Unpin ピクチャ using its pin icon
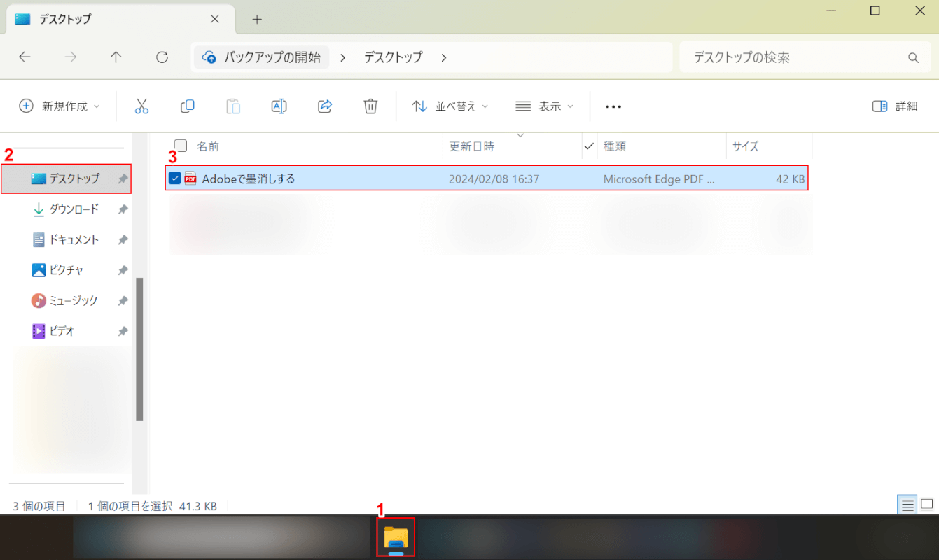The image size is (939, 560). [x=123, y=270]
